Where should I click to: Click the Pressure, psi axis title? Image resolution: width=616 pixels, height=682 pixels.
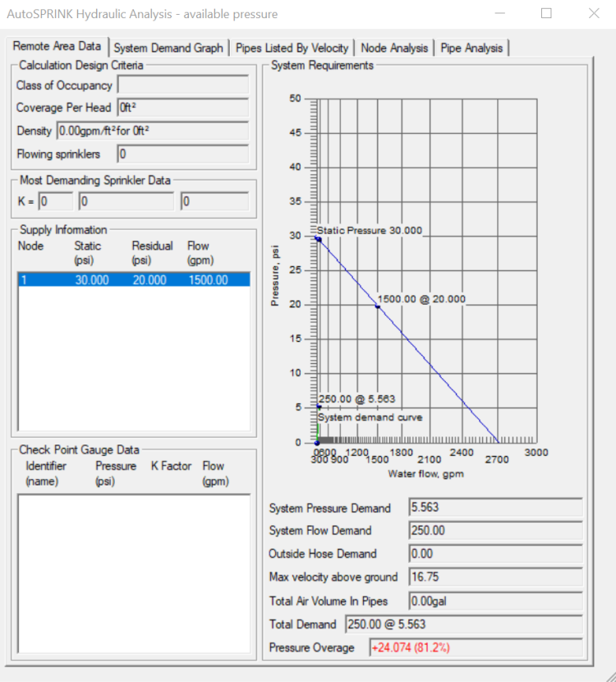point(275,276)
